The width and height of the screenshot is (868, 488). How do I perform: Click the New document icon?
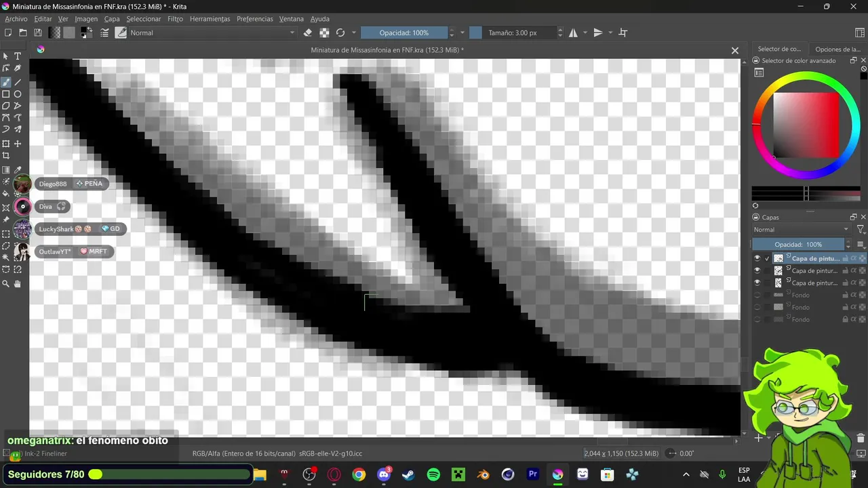tap(8, 33)
